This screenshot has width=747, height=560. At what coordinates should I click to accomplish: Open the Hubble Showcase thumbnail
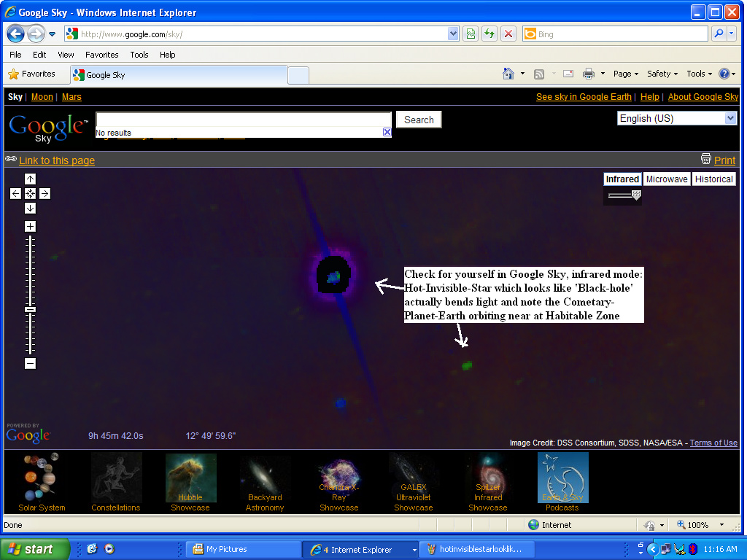click(x=190, y=482)
